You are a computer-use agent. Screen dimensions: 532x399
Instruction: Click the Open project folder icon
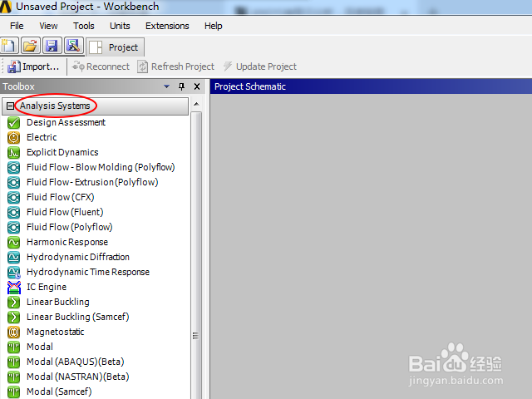click(31, 46)
